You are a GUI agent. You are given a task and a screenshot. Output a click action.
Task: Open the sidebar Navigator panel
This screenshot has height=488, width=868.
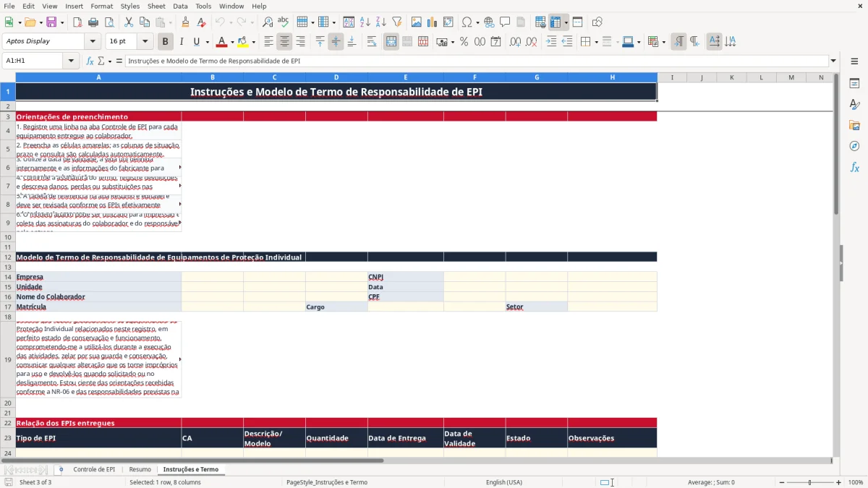pyautogui.click(x=854, y=146)
